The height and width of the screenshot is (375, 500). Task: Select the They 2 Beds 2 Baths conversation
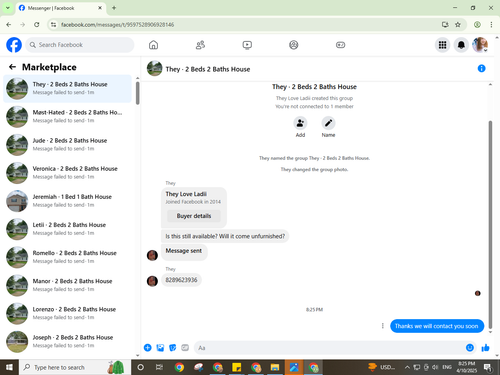67,88
